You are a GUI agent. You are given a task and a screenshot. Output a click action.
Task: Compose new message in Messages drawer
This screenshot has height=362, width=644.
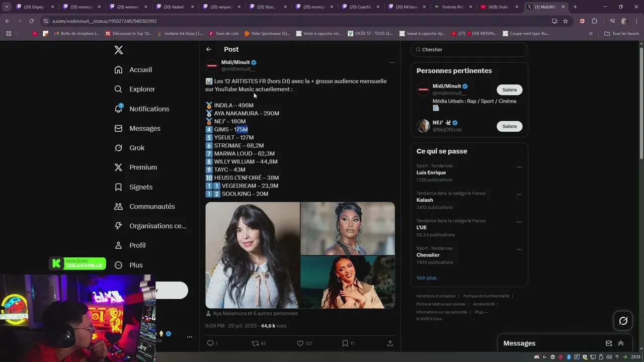[609, 343]
